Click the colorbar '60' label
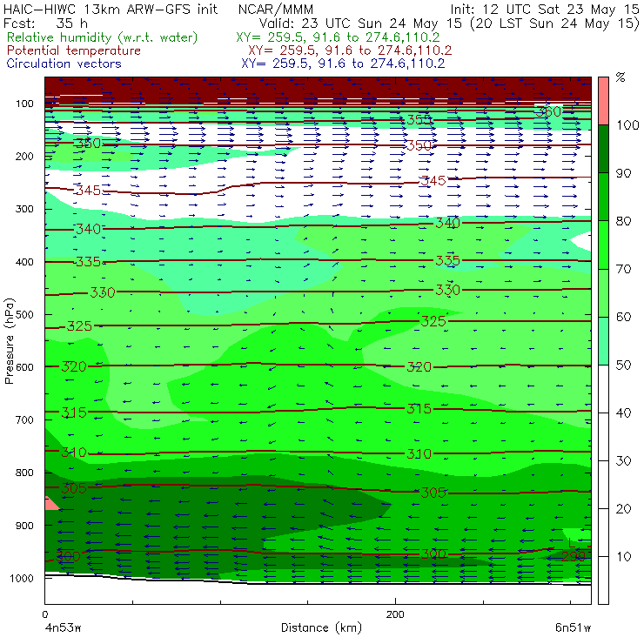The height and width of the screenshot is (644, 644). tap(623, 317)
